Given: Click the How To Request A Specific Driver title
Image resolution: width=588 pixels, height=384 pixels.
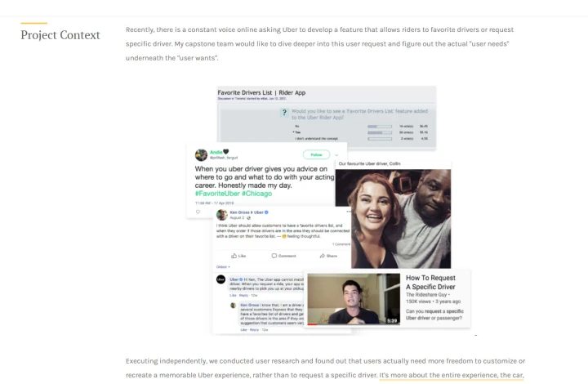Looking at the screenshot, I should tap(430, 283).
